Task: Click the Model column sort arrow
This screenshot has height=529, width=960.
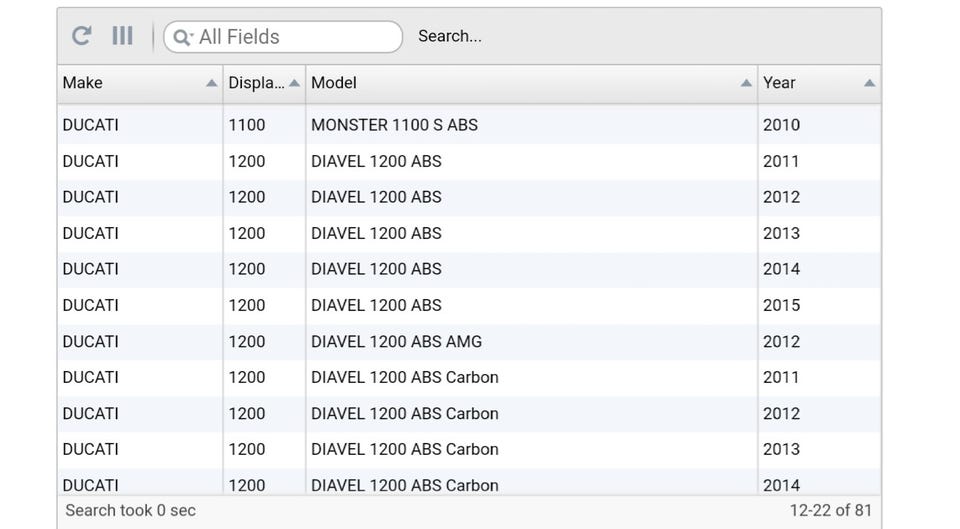Action: (746, 83)
